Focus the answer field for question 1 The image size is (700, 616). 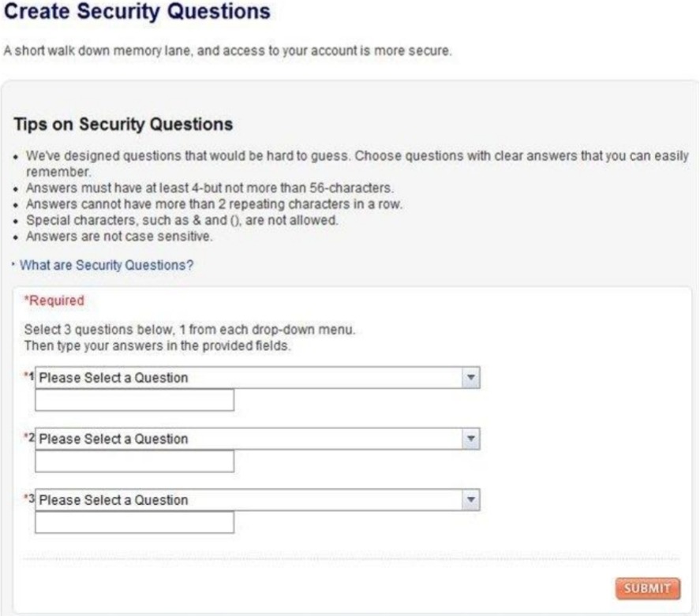click(134, 401)
